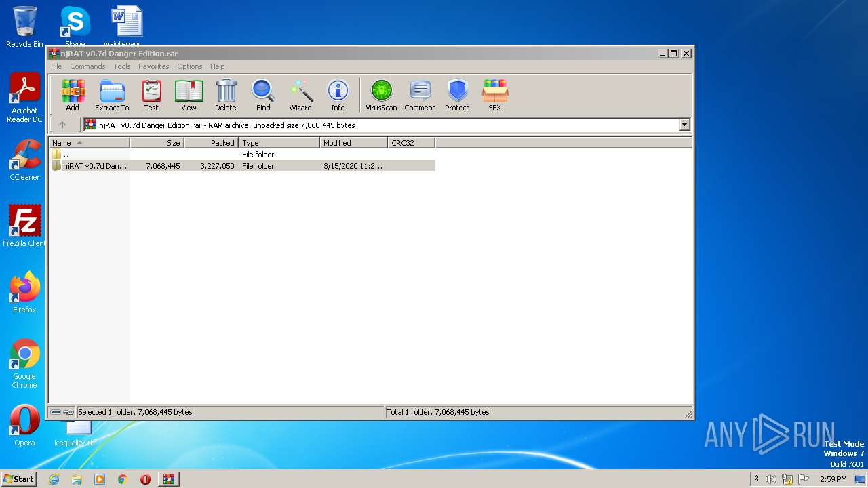Open icequality.rtf desktop file
The width and height of the screenshot is (868, 488).
(77, 432)
